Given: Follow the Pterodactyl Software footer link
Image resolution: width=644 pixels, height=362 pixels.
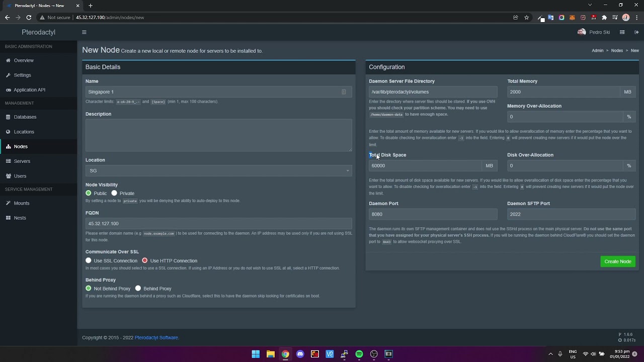Looking at the screenshot, I should [x=156, y=338].
